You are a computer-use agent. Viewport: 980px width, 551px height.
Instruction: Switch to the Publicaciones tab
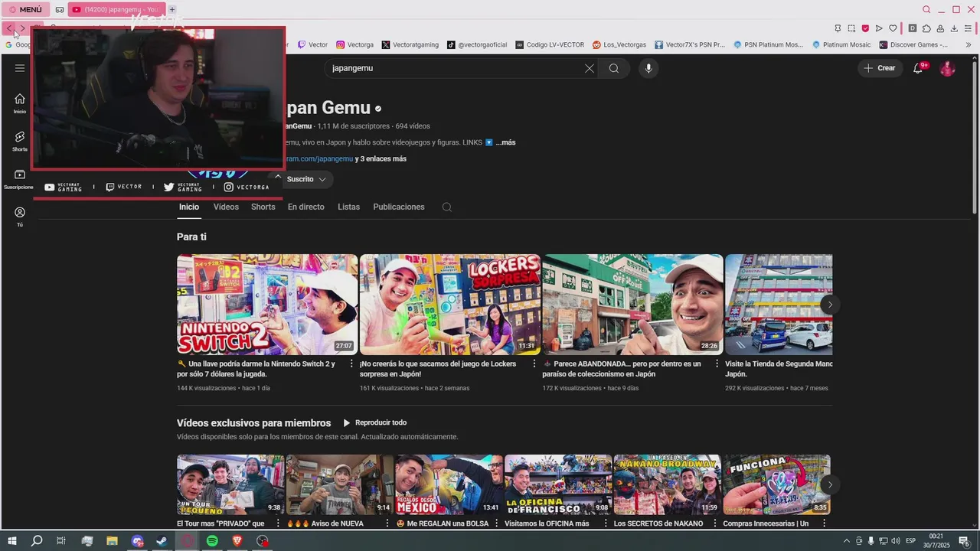point(399,207)
